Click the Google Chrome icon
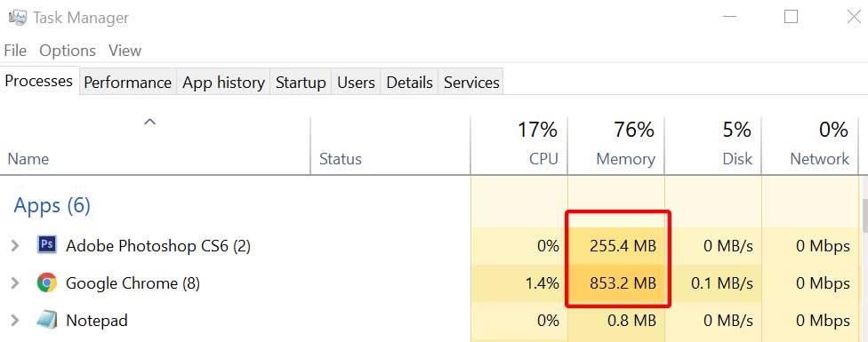Viewport: 868px width, 342px height. (x=47, y=282)
